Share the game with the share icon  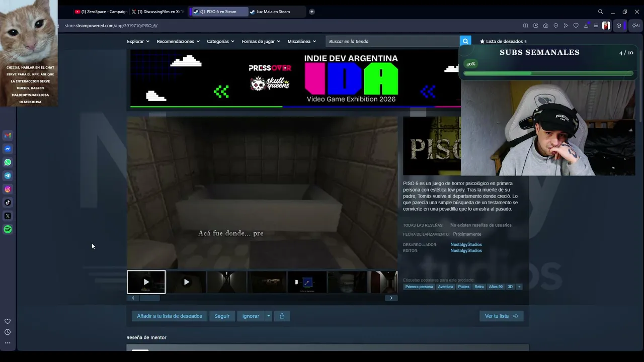282,316
